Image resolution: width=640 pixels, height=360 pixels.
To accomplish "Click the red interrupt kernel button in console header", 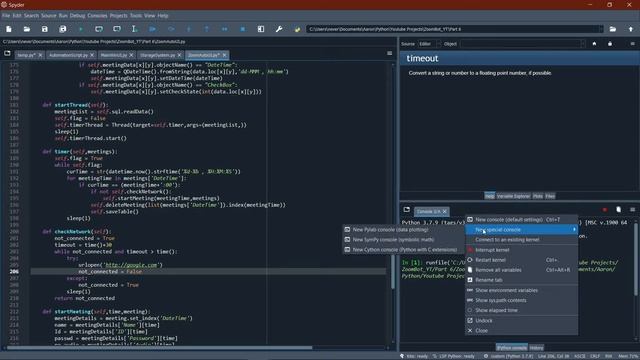I will 604,210.
